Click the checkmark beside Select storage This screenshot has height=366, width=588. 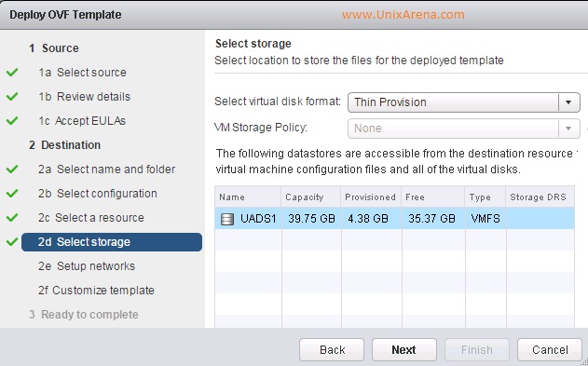pos(12,241)
